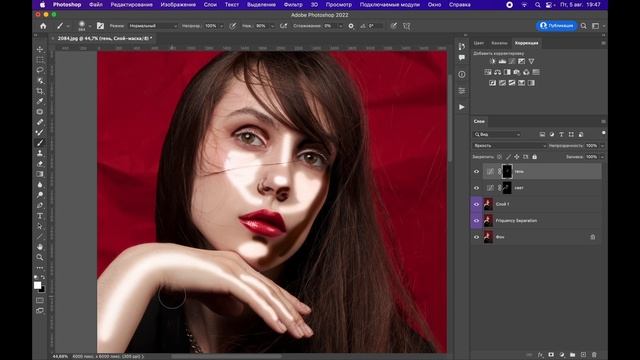Select the Crop tool
Viewport: 640px width, 360px height.
(x=40, y=91)
